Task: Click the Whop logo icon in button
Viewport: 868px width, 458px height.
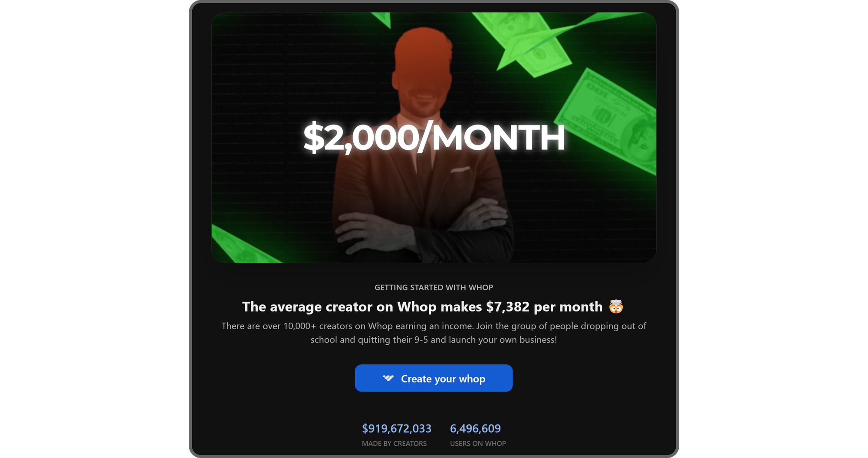Action: [388, 379]
